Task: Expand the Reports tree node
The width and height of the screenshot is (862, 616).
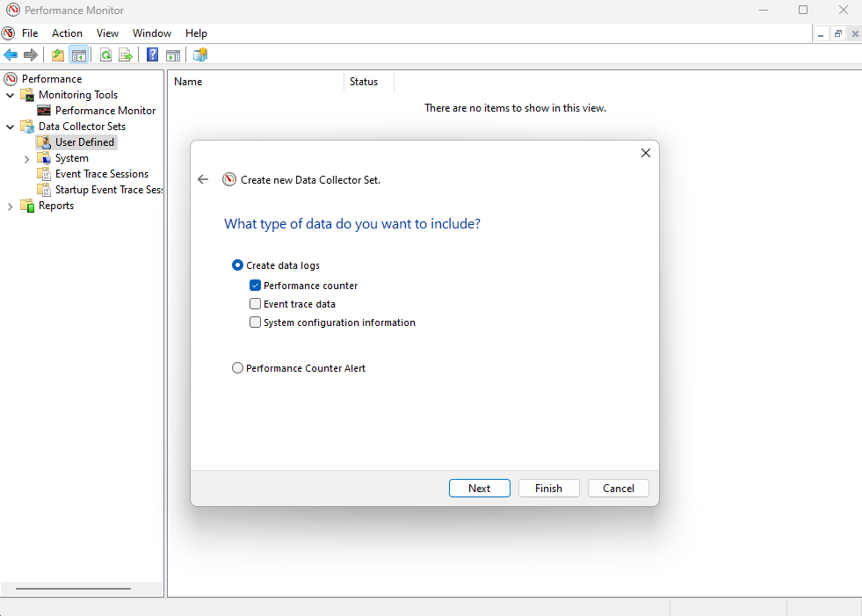Action: click(11, 207)
